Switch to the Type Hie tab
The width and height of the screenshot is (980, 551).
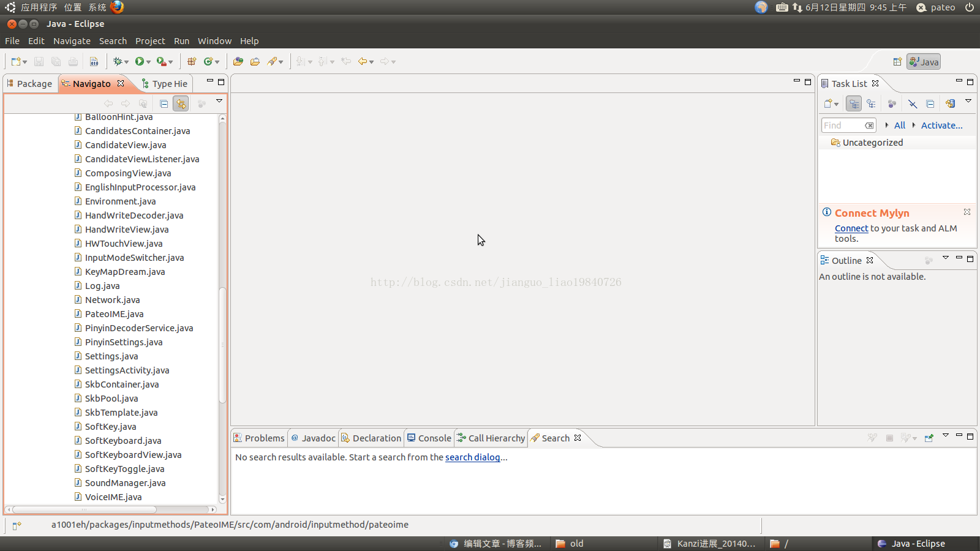tap(164, 84)
